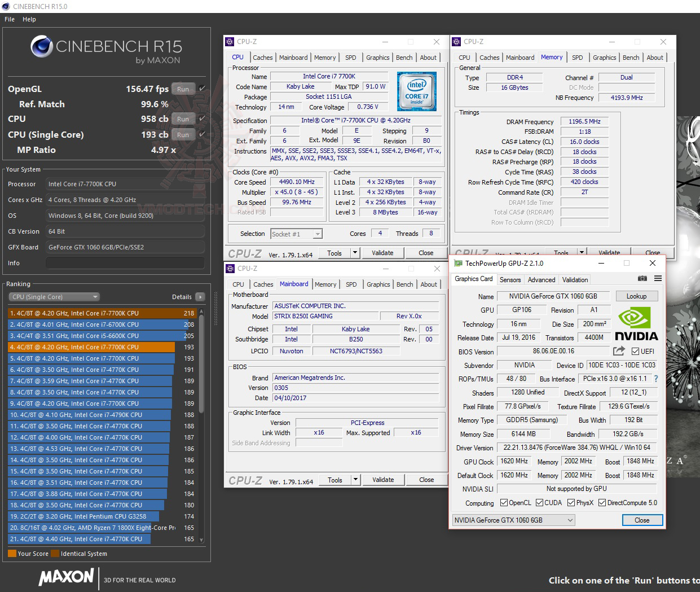Viewport: 700px width, 592px height.
Task: Click the Bus Interface question mark icon
Action: tap(656, 379)
